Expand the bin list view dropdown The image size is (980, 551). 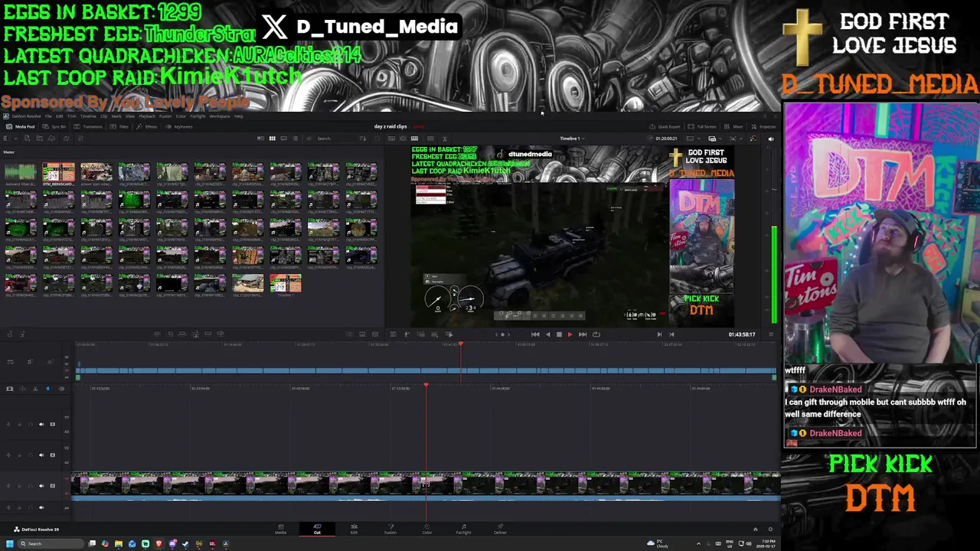15,139
